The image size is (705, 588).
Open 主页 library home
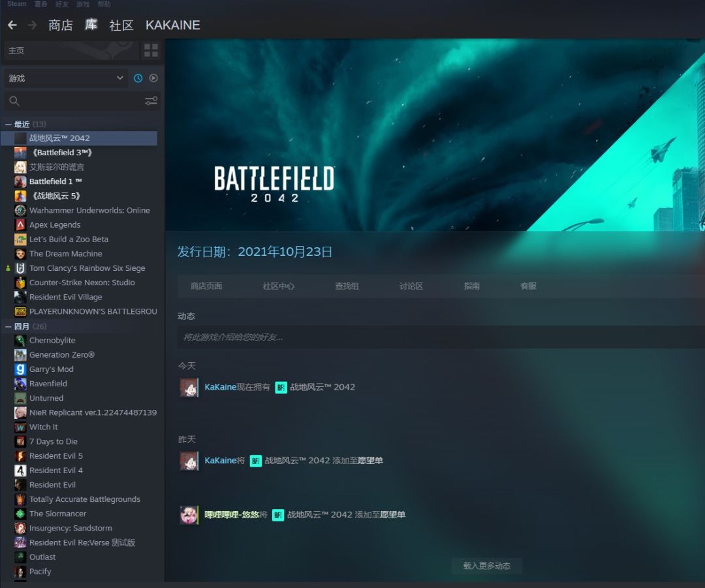click(72, 50)
